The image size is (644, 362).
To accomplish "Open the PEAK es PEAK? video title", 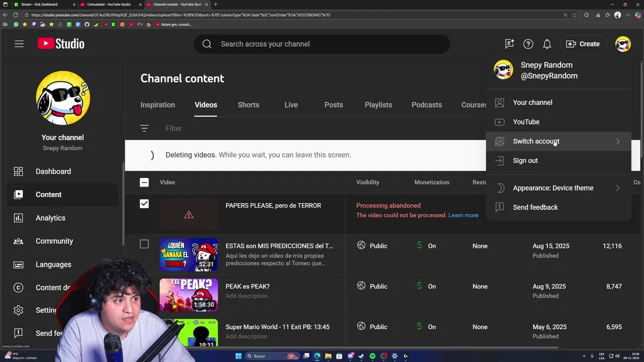I will tap(248, 286).
